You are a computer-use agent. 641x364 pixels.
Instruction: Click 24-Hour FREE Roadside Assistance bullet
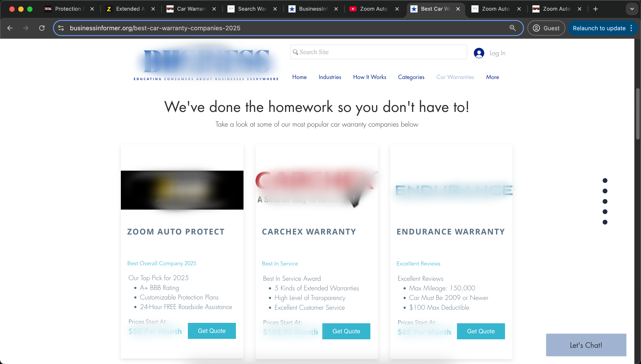click(x=186, y=307)
